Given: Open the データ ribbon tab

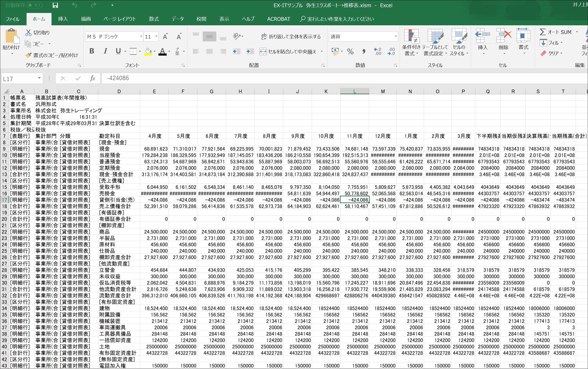Looking at the screenshot, I should click(178, 19).
